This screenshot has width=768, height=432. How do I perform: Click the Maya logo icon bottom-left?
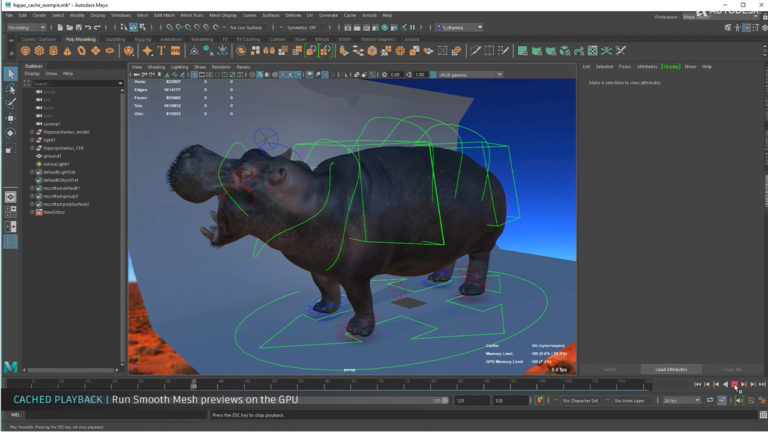click(11, 368)
